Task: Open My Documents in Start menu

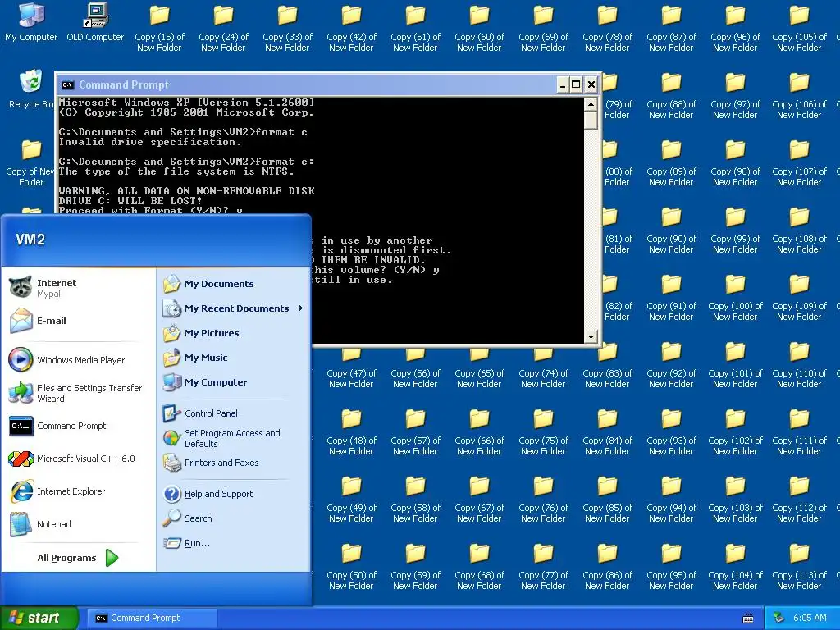Action: pyautogui.click(x=233, y=284)
